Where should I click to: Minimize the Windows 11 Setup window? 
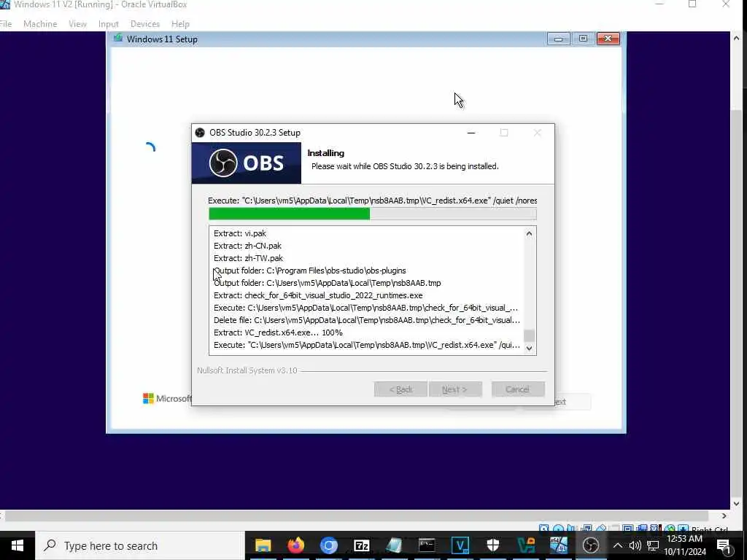pyautogui.click(x=558, y=39)
